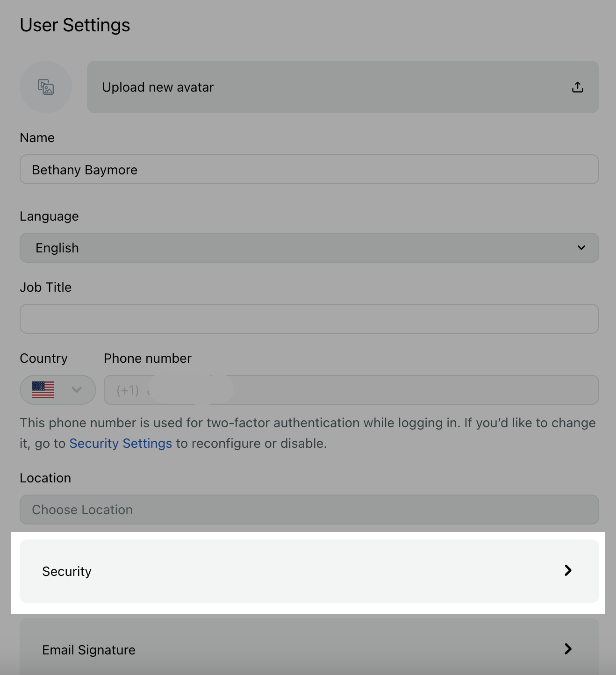Click the Email Signature label text
616x675 pixels.
pos(89,650)
